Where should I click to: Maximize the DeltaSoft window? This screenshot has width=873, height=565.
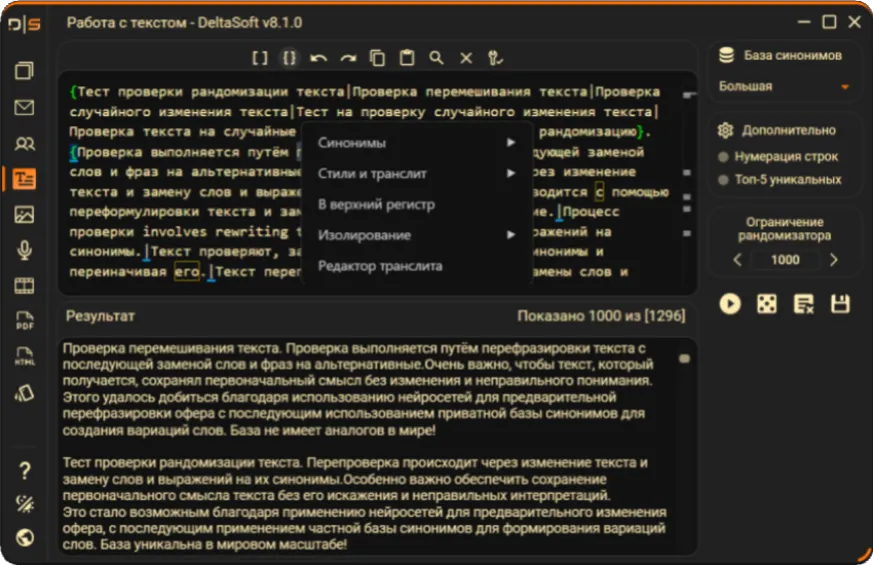coord(829,22)
